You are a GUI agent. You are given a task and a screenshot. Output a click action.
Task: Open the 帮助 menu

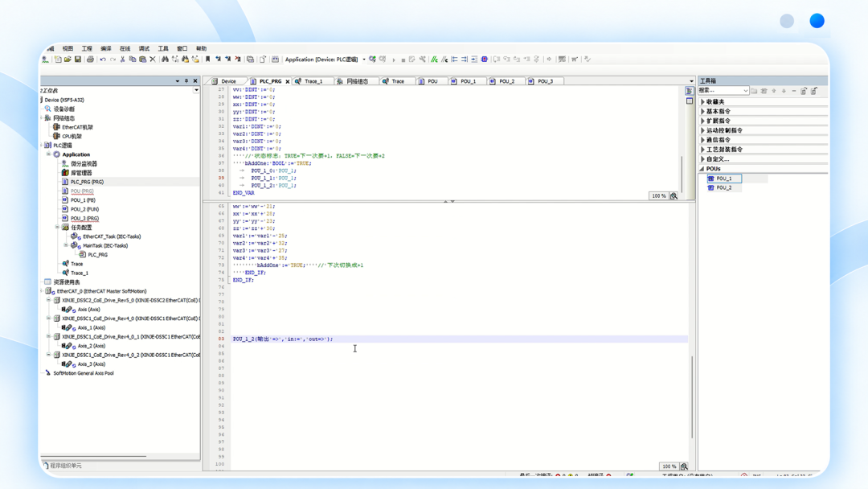click(x=202, y=49)
